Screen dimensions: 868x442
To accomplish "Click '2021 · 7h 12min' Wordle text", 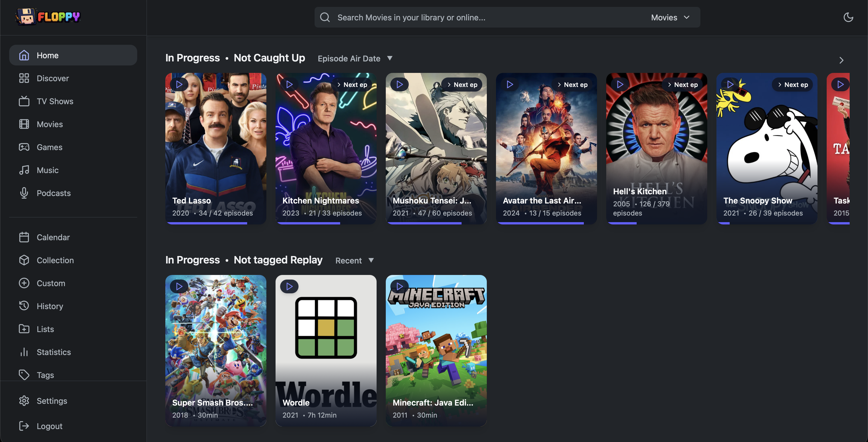I will (309, 415).
